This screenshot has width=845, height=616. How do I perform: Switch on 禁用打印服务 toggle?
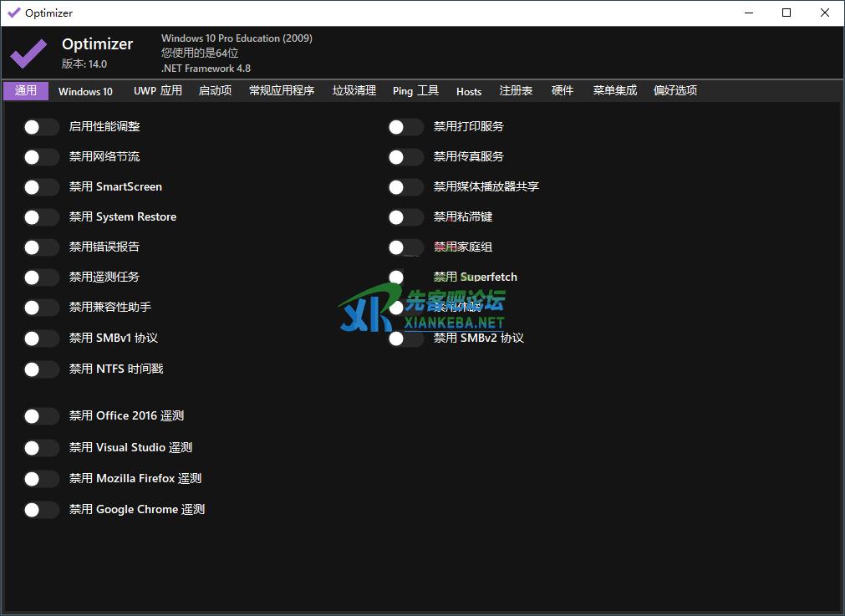[405, 127]
